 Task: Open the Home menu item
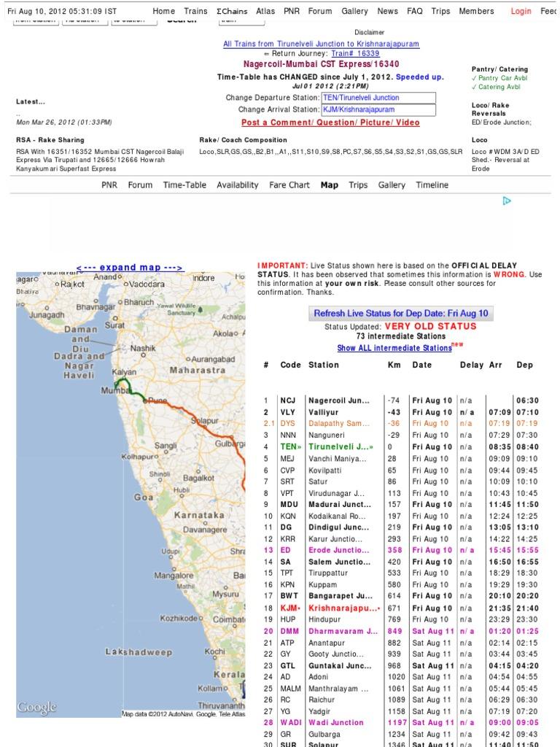[164, 11]
